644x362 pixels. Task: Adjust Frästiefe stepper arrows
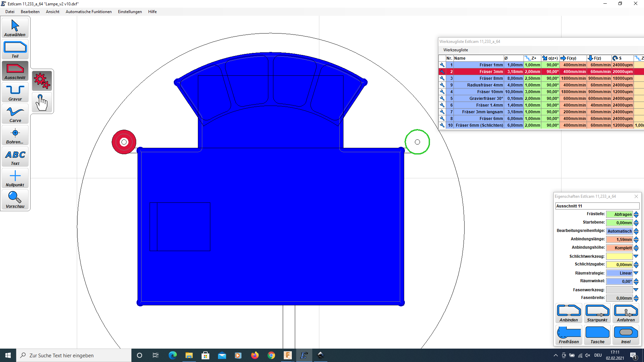pyautogui.click(x=636, y=215)
